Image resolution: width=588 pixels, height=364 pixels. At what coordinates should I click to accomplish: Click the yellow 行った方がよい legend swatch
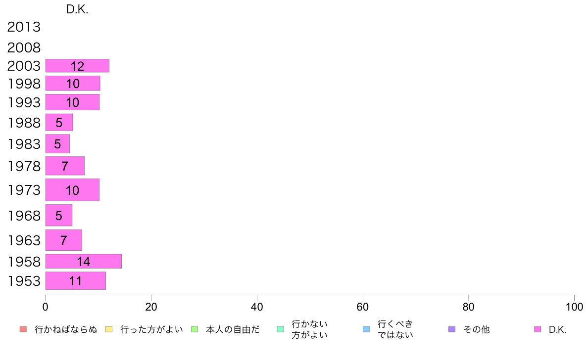coord(109,329)
